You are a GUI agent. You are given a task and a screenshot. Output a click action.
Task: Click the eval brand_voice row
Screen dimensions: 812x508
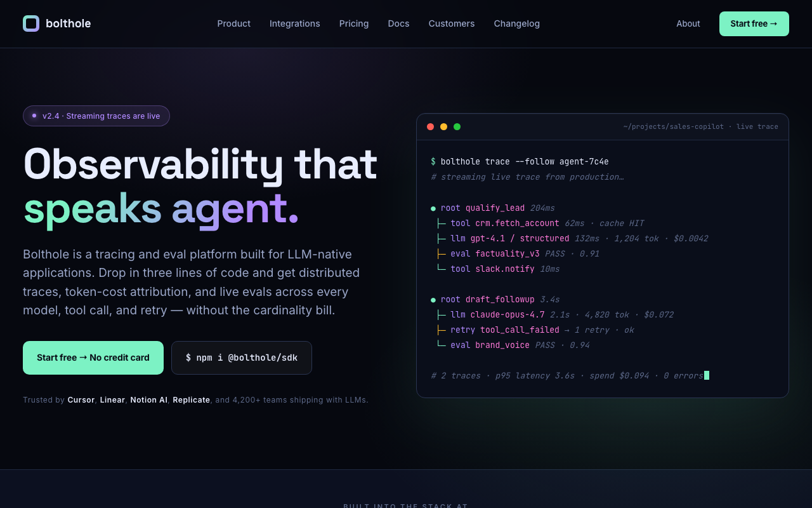(x=513, y=345)
